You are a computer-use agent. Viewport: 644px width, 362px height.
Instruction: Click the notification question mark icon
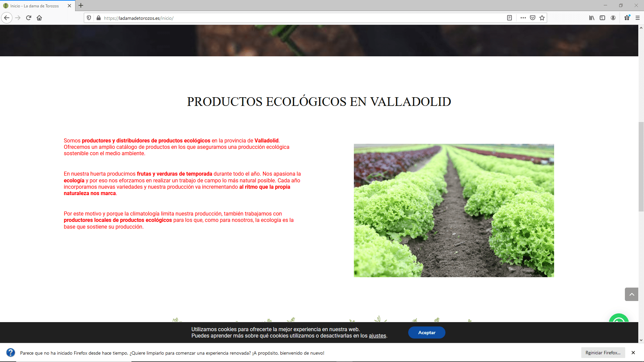point(11,353)
